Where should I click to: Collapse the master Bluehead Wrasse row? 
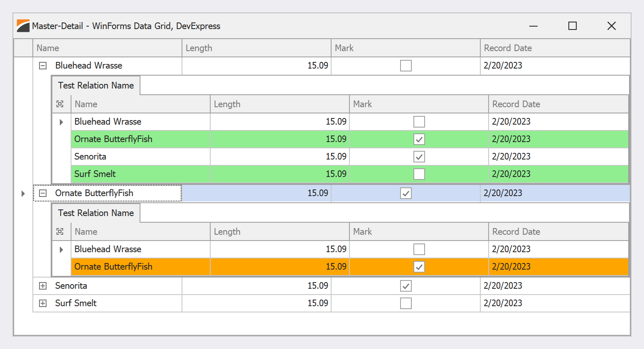point(43,66)
